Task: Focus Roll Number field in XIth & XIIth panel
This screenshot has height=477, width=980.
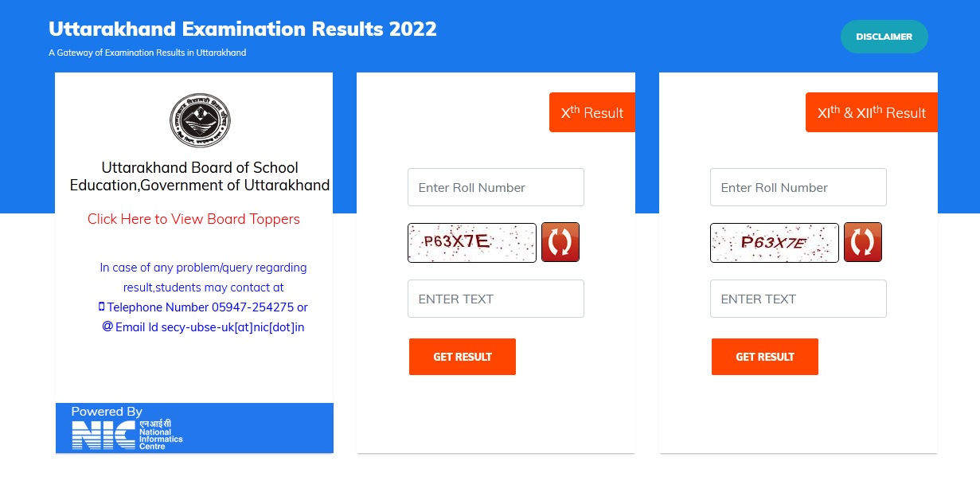Action: [798, 187]
